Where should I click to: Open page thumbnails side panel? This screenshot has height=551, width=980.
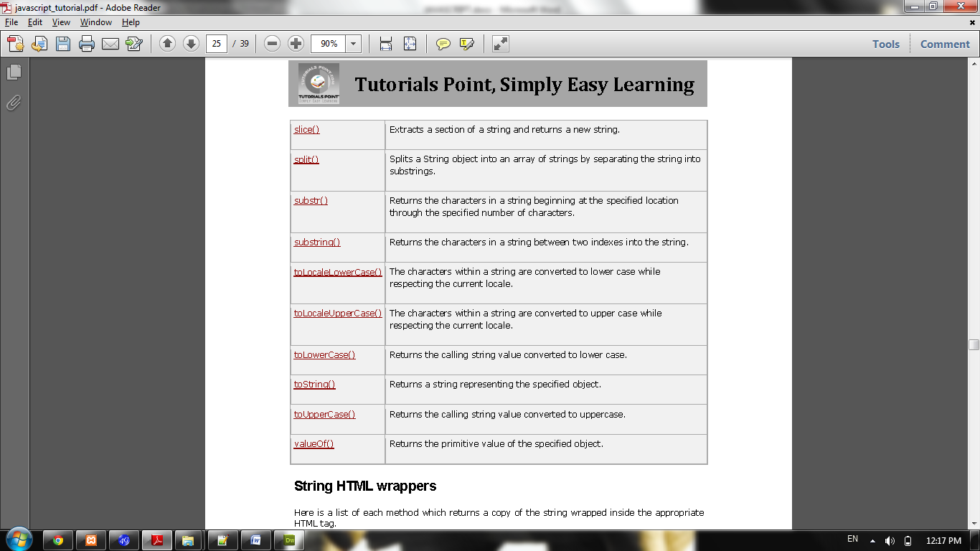coord(14,72)
